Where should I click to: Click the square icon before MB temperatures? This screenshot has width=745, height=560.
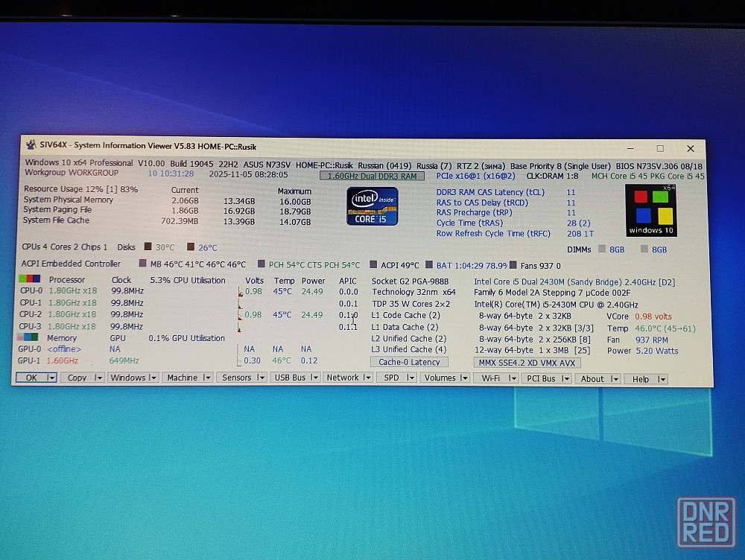(143, 264)
